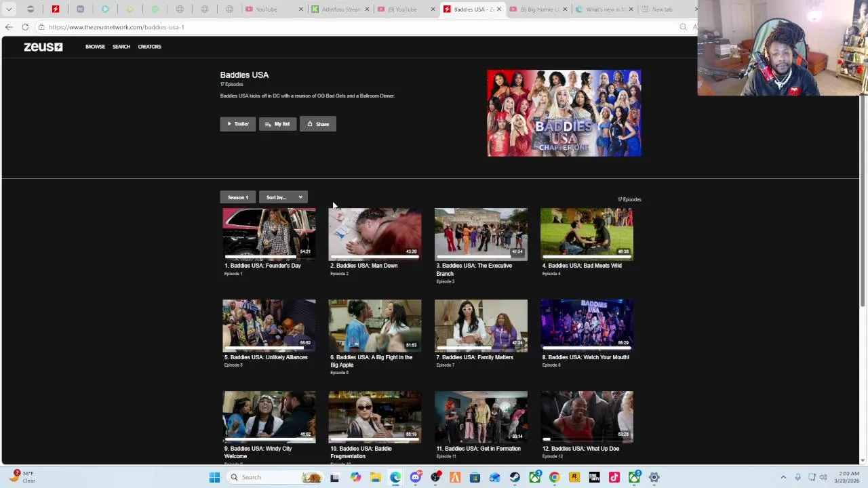Open episode title Baddies USA: Family Matters
The height and width of the screenshot is (488, 868).
[x=475, y=357]
